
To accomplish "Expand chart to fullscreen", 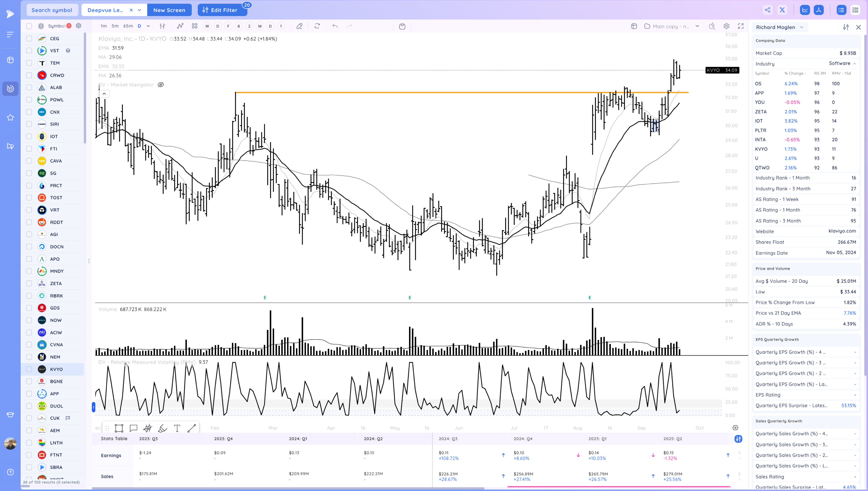I will [x=741, y=26].
